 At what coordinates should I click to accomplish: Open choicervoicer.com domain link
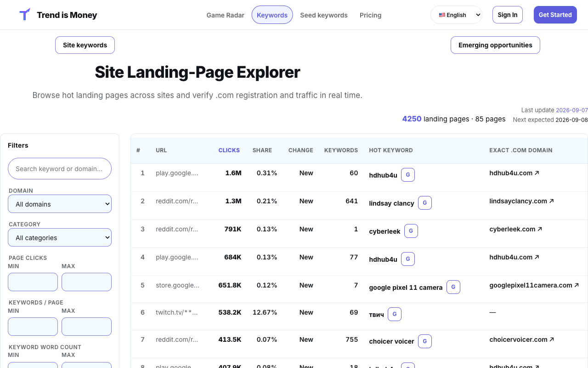tap(522, 339)
